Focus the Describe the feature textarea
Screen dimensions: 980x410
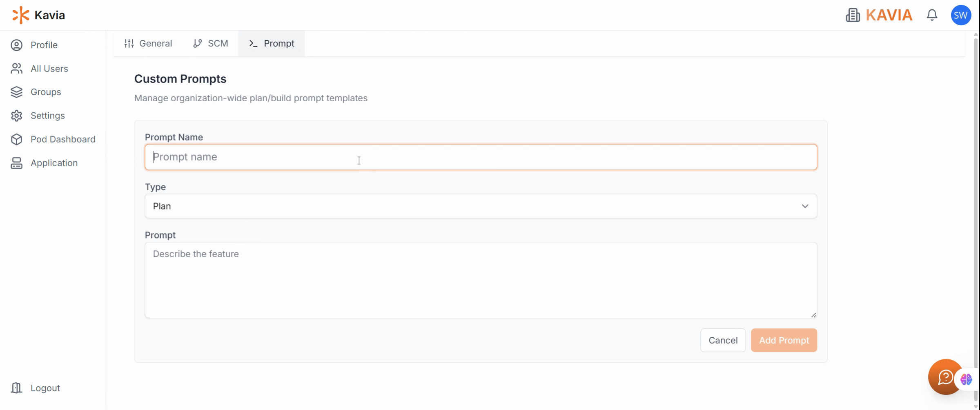point(481,280)
